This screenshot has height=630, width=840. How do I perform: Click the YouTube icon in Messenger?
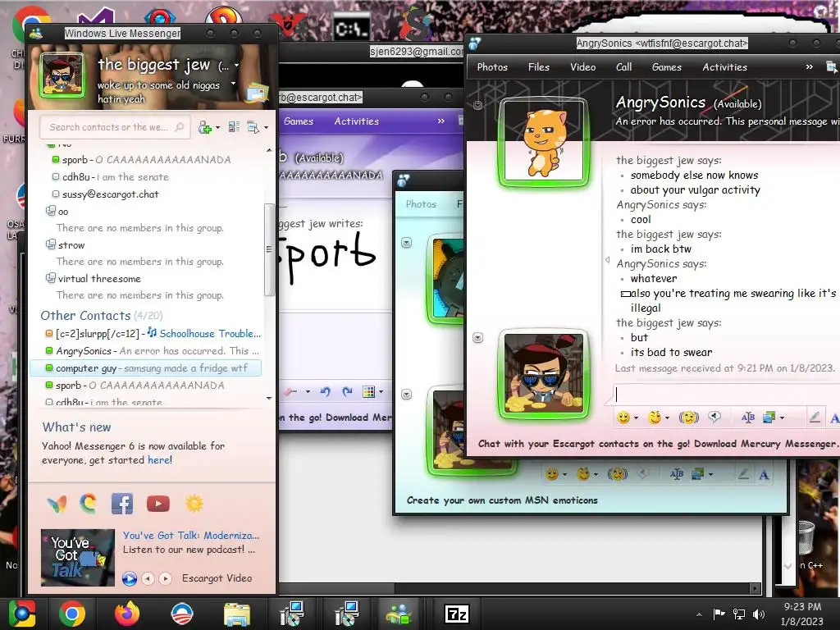tap(158, 504)
